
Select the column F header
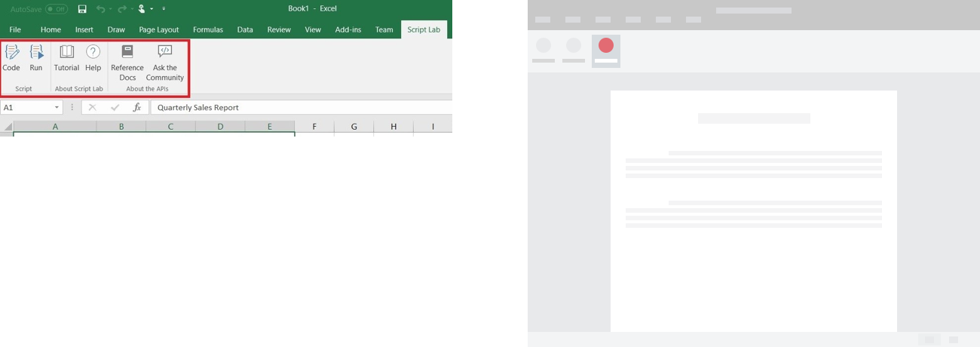314,127
